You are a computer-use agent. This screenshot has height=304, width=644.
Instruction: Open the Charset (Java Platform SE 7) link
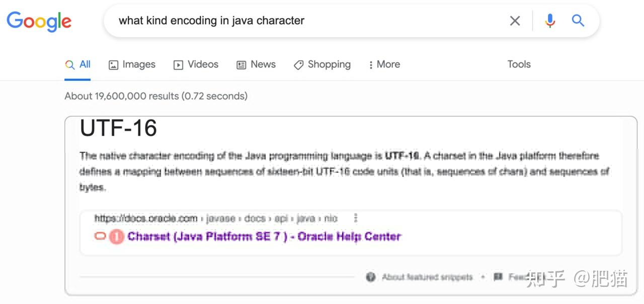click(x=264, y=236)
